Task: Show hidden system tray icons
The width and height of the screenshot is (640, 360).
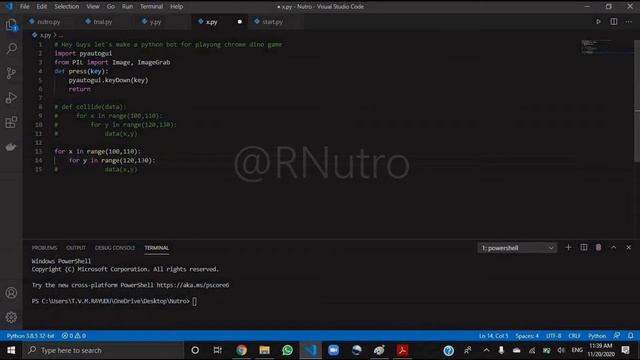Action: pos(486,350)
